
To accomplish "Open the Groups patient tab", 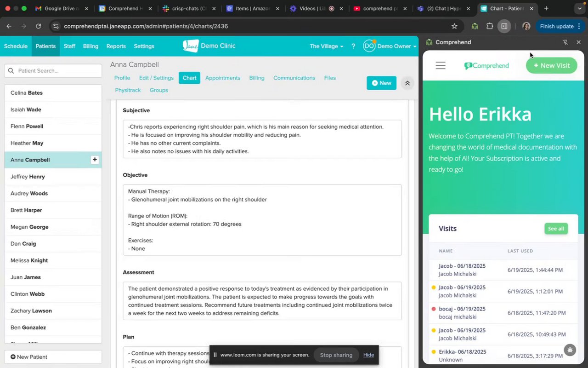I will [159, 90].
